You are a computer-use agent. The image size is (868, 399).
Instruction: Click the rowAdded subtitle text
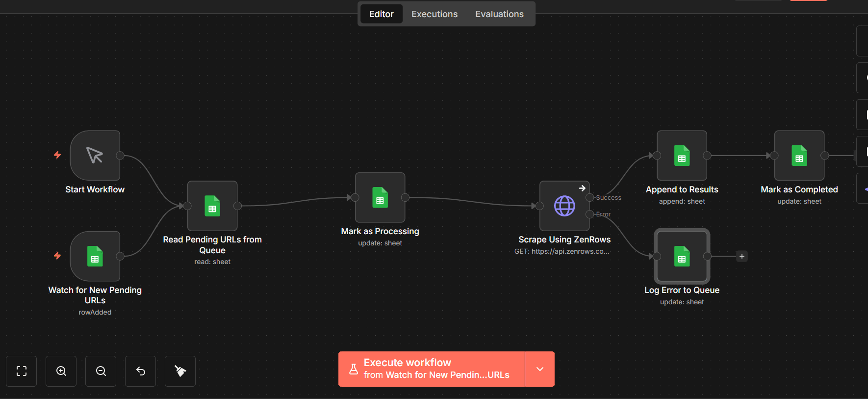coord(95,312)
